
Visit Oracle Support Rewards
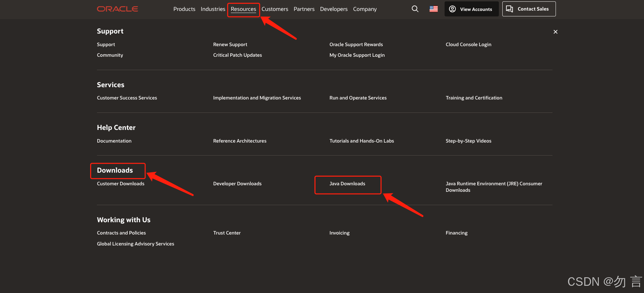coord(356,44)
